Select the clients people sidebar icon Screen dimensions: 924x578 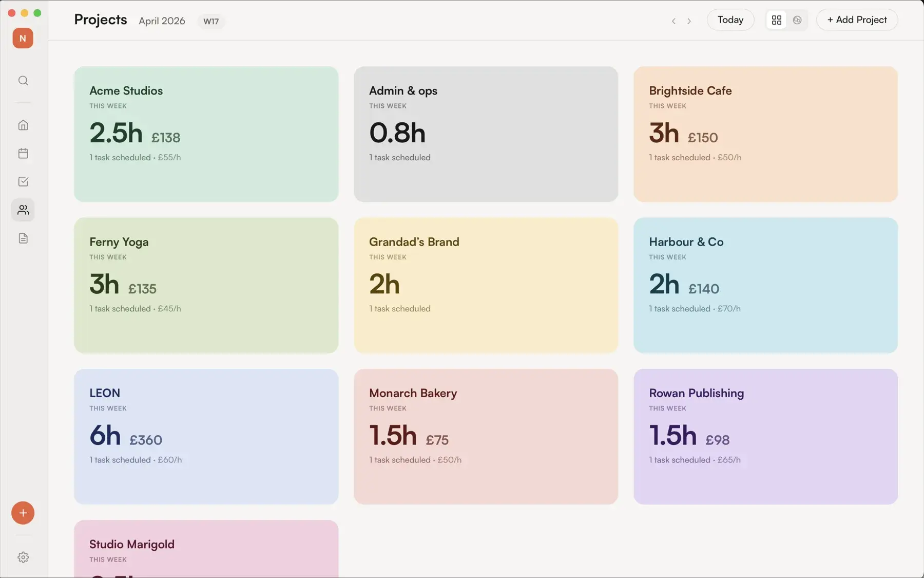tap(23, 210)
